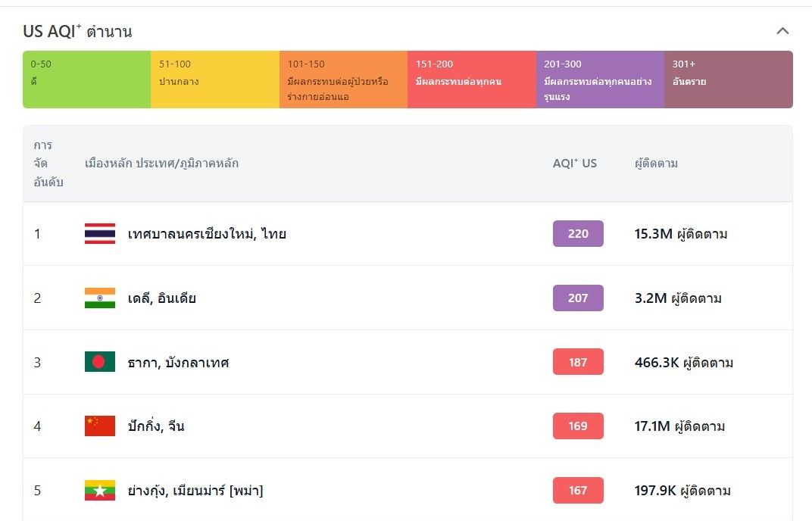Viewport: 812px width, 521px height.
Task: Click the AQI badge showing 187
Action: (x=578, y=362)
